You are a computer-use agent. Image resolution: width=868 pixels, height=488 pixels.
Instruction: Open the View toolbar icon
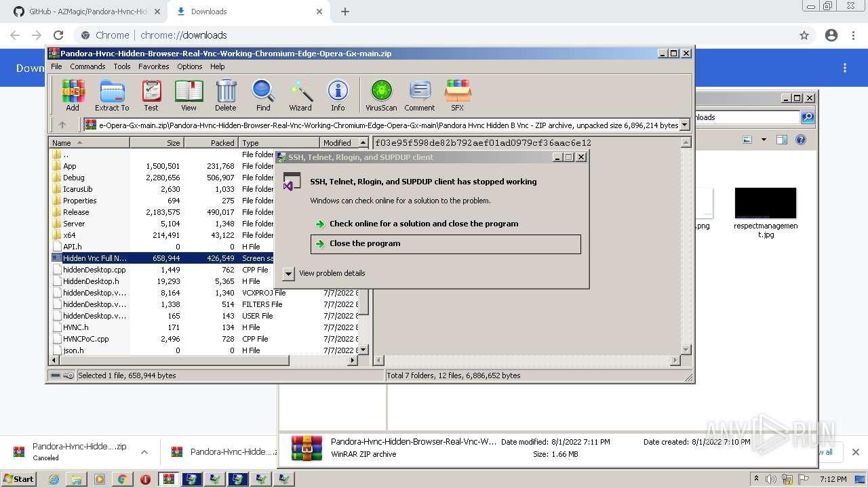point(189,96)
